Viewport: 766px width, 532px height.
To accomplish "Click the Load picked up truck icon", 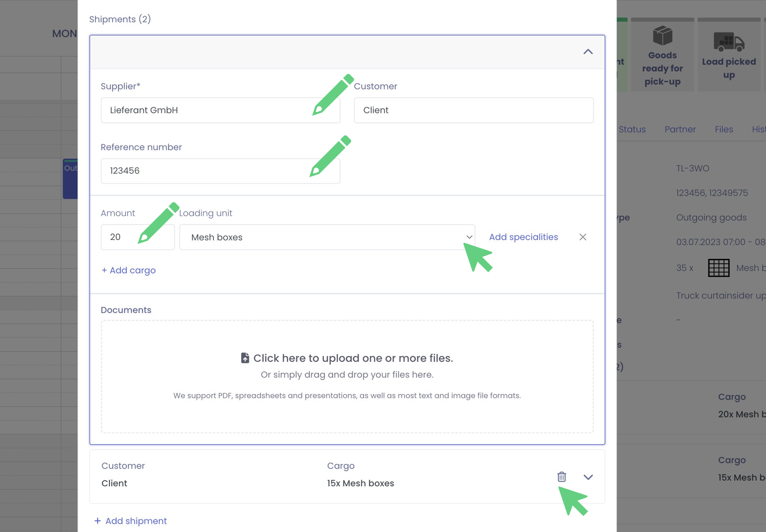I will [729, 42].
